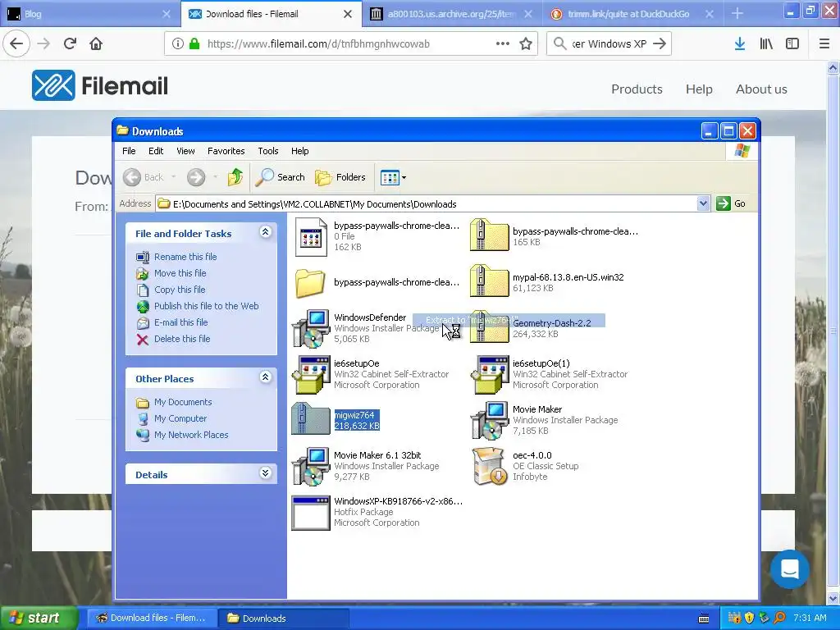Click About us in Filemail header
Image resolution: width=840 pixels, height=630 pixels.
[761, 89]
